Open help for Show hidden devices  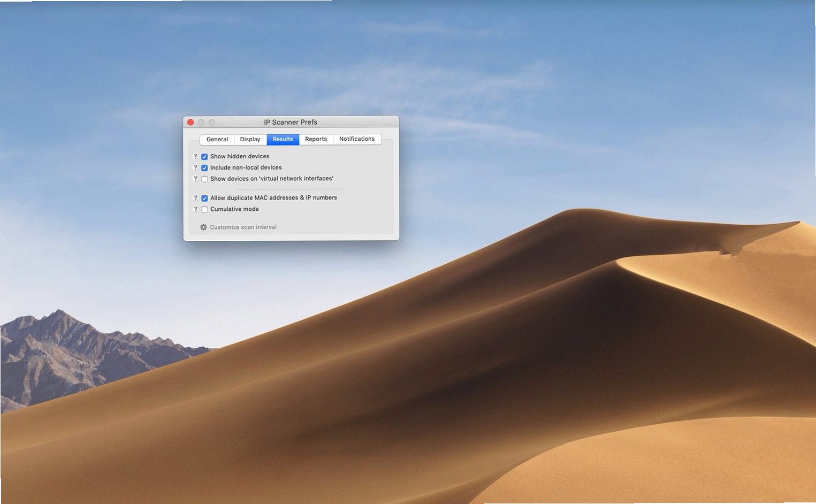(195, 156)
